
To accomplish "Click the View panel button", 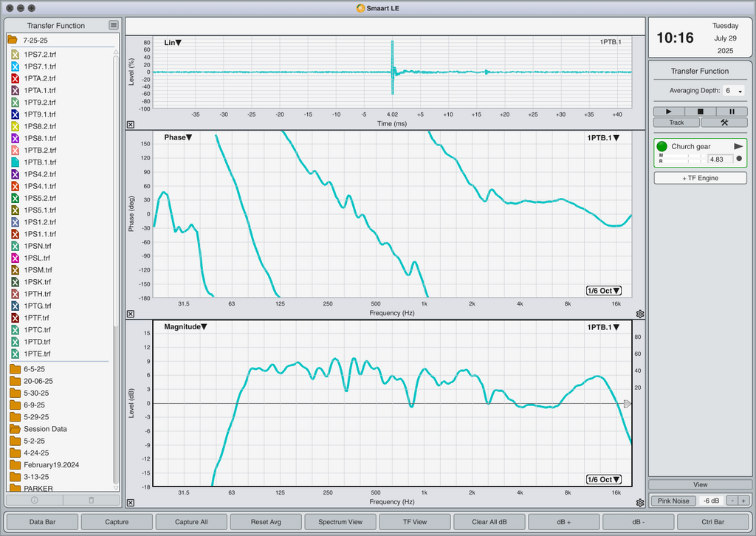I will (x=700, y=484).
